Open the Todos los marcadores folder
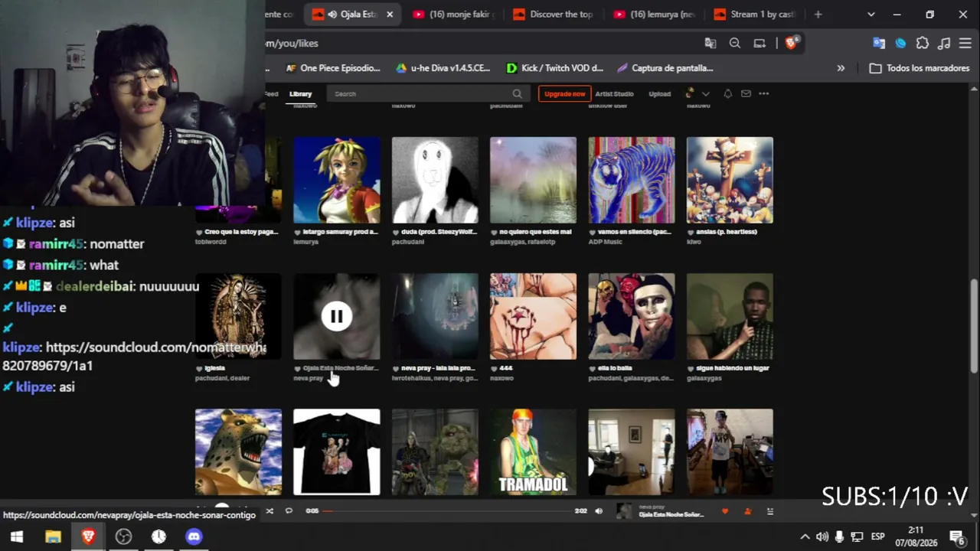 [920, 68]
